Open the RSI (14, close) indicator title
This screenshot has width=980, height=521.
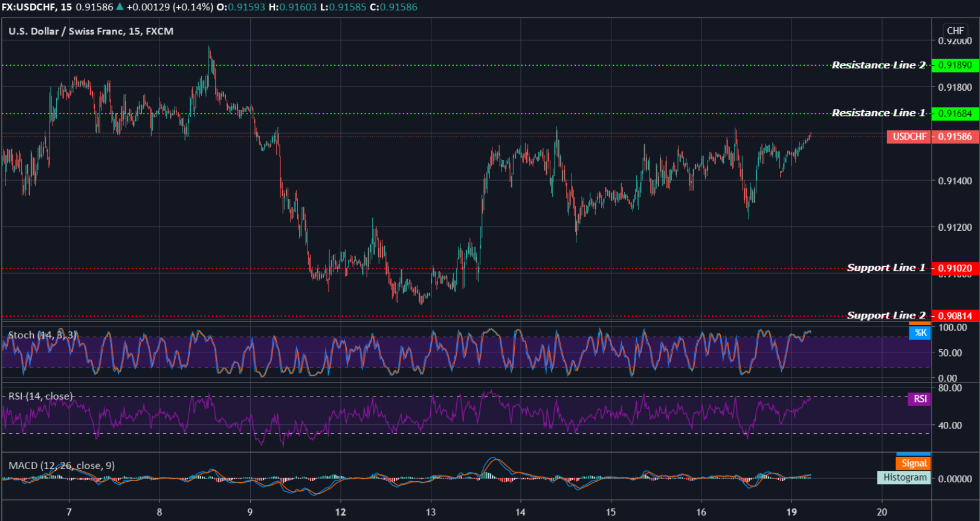[x=40, y=396]
